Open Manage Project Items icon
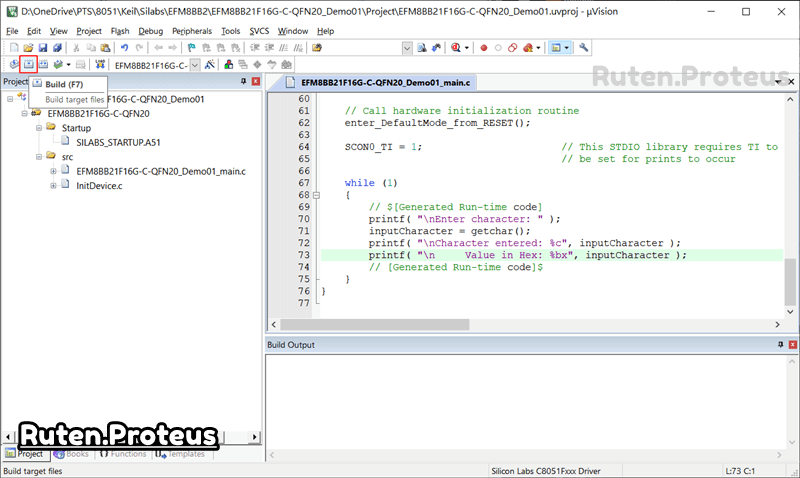Image resolution: width=800 pixels, height=478 pixels. (x=229, y=64)
